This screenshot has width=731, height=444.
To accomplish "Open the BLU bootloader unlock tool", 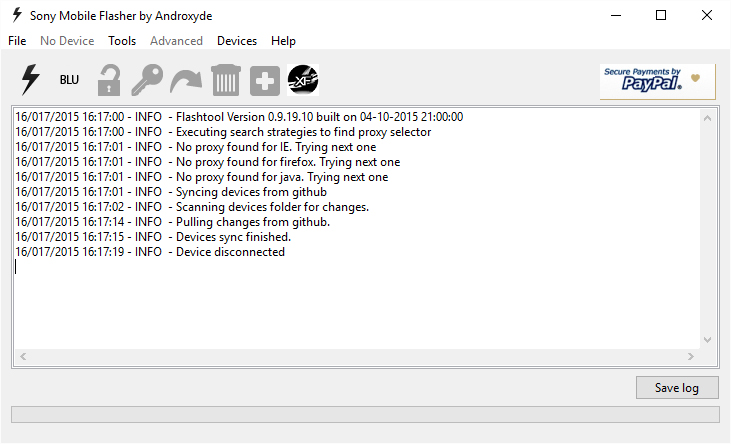I will click(x=69, y=80).
